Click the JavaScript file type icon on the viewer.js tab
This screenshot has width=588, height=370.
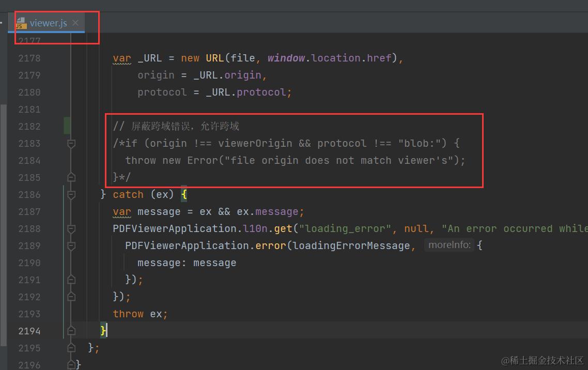point(21,23)
